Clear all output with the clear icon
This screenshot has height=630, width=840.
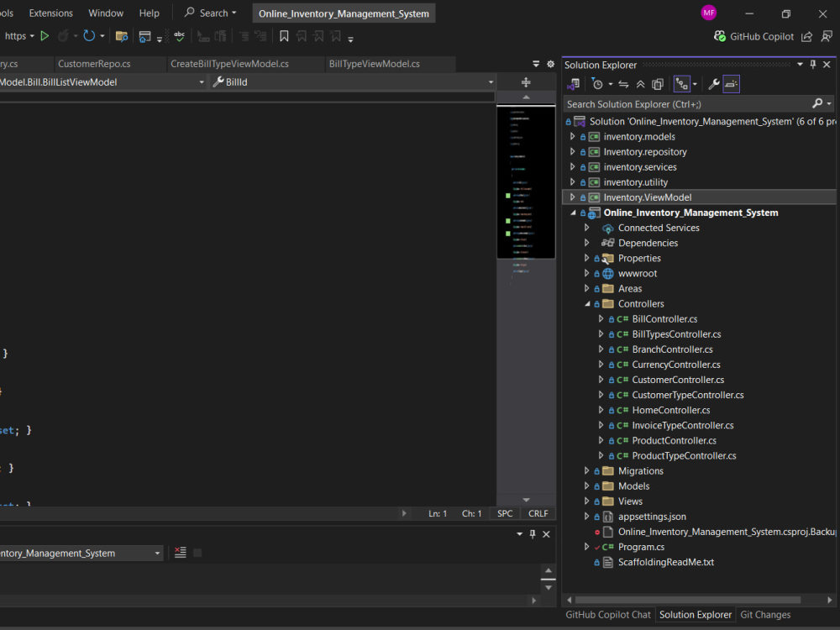[180, 553]
